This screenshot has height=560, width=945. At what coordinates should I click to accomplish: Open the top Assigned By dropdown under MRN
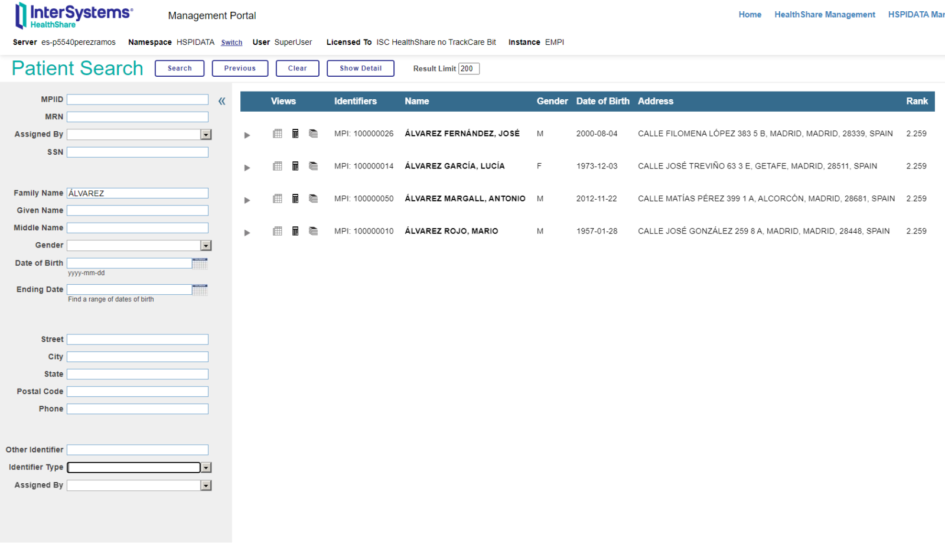206,135
